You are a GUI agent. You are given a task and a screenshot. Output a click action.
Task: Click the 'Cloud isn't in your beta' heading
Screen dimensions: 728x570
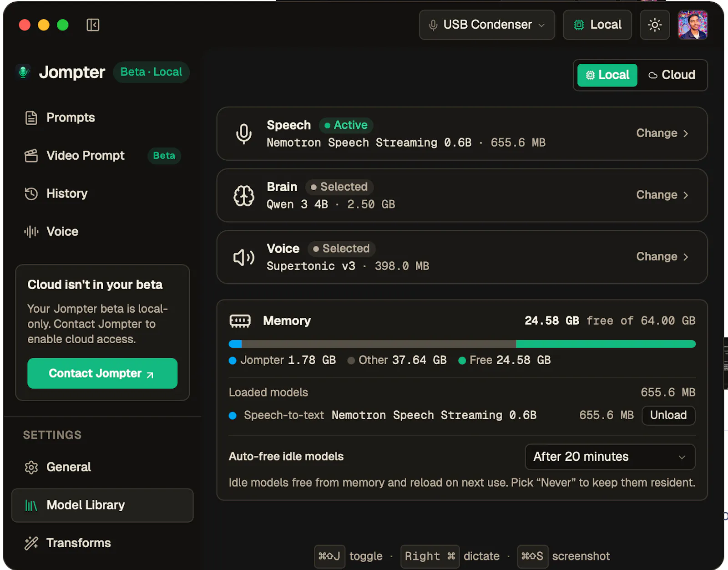pyautogui.click(x=95, y=285)
